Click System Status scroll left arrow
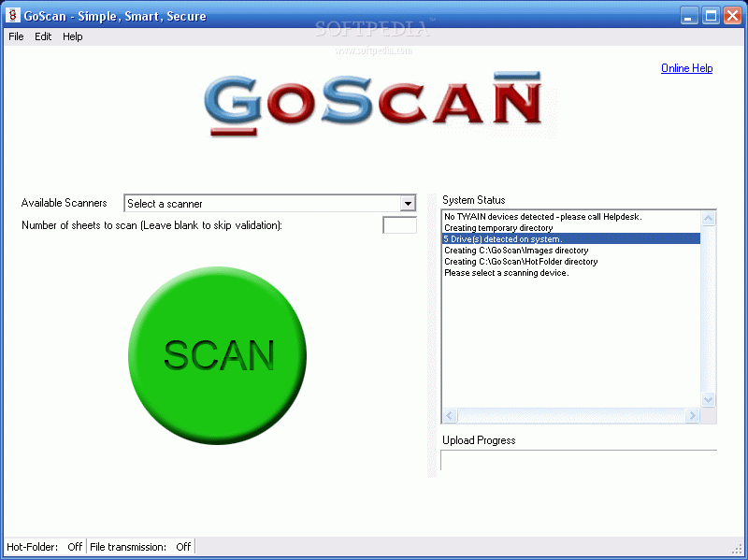 (x=450, y=415)
